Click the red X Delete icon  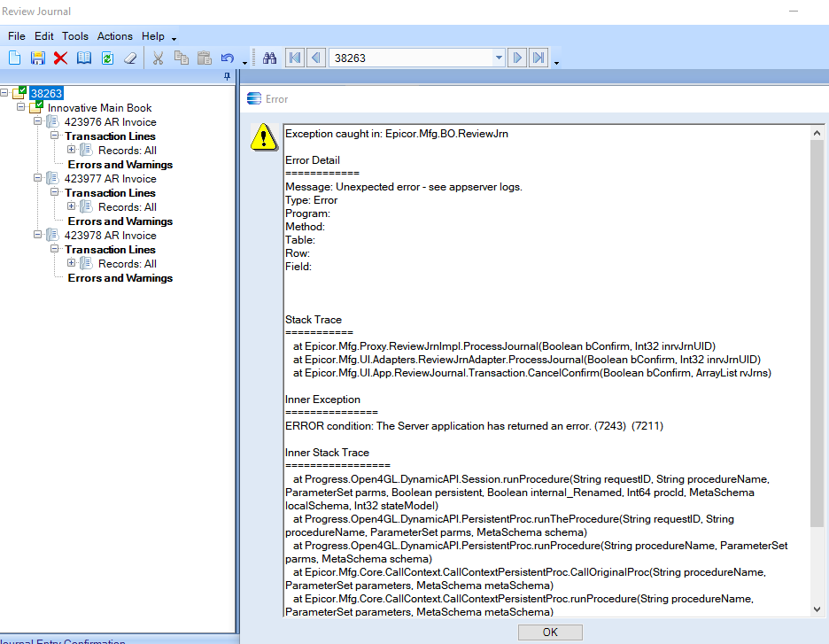[x=61, y=58]
